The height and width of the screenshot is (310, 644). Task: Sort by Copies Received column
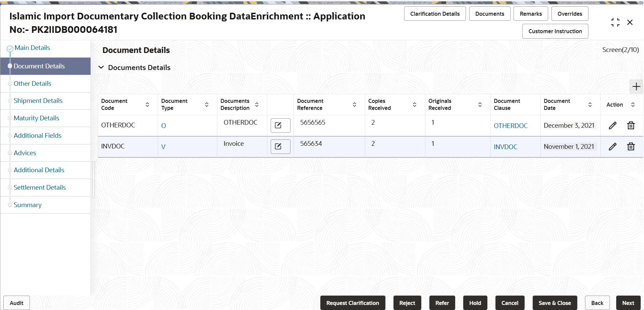(415, 105)
